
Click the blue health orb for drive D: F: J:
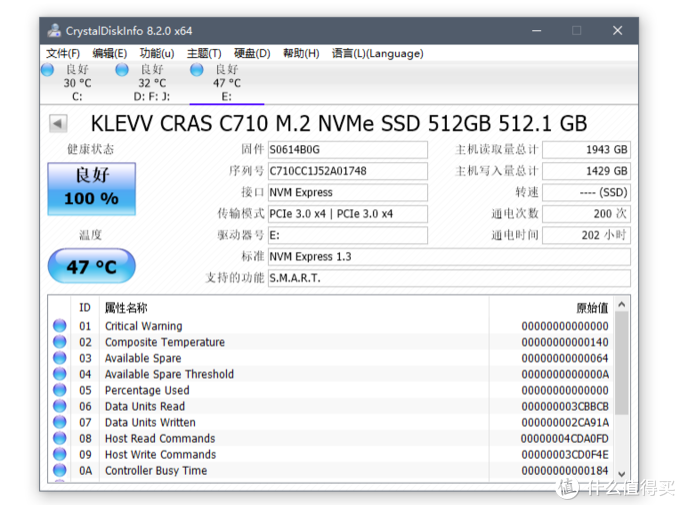[122, 70]
